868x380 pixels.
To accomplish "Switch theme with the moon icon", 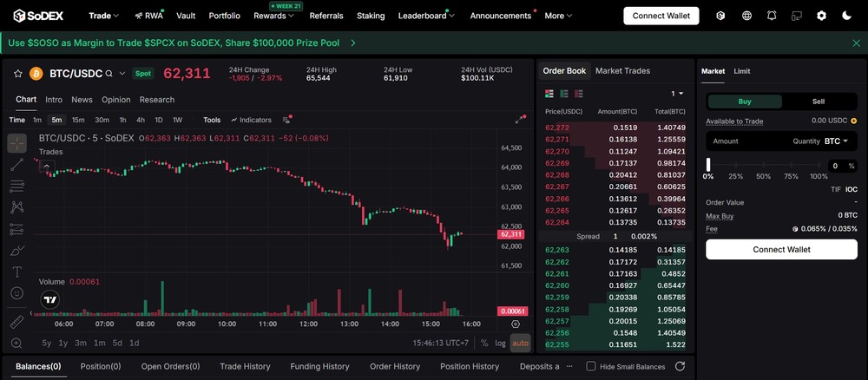I will (x=846, y=16).
